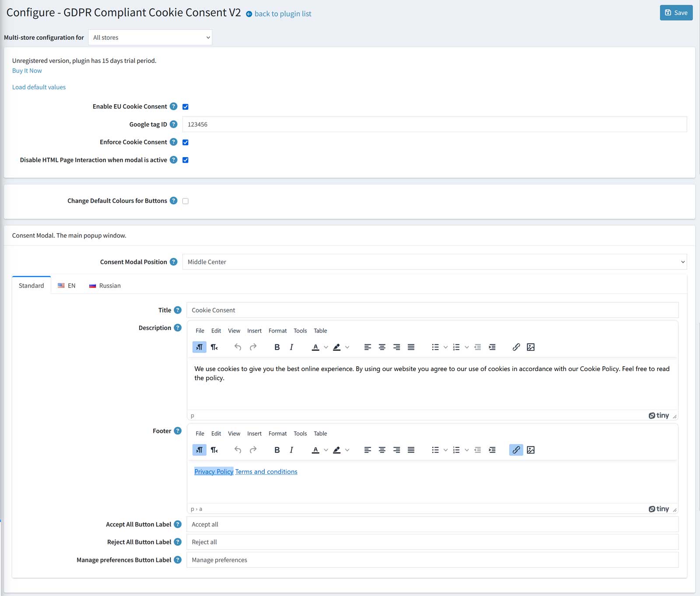Redo in the Description editor
Viewport: 700px width, 596px height.
253,347
